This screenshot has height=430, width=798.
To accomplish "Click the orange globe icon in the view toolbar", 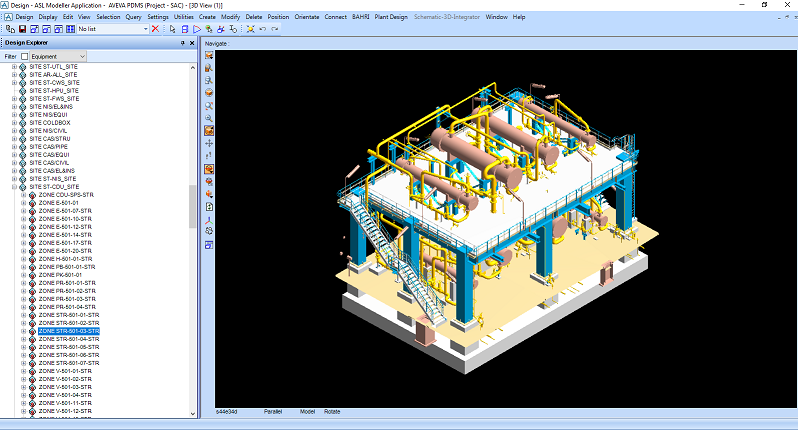I will (x=209, y=93).
